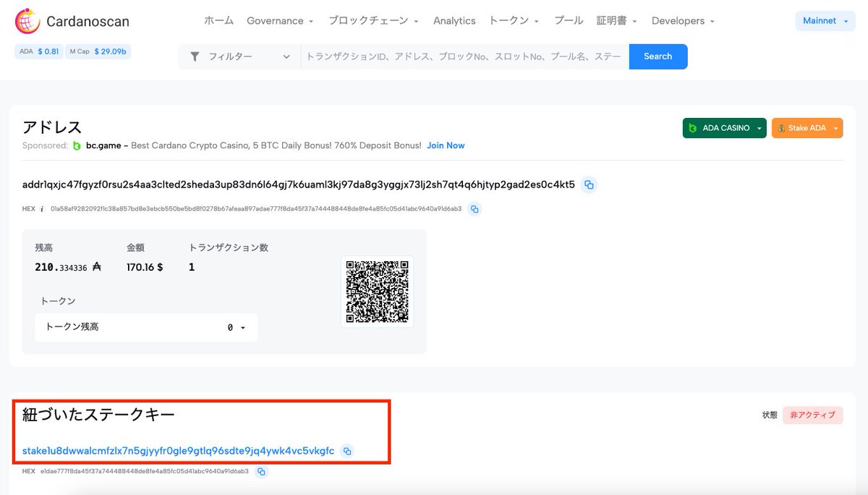Expand the ブロックチェーン menu

(373, 21)
